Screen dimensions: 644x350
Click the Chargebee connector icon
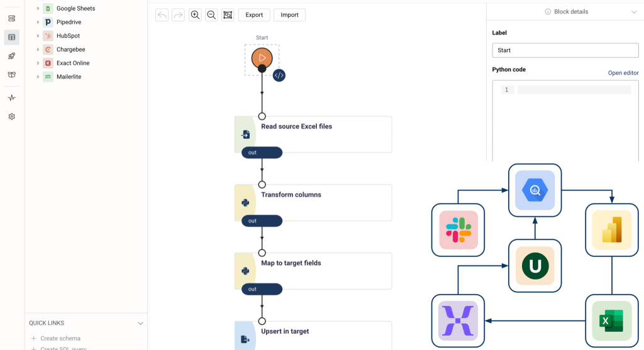pos(48,49)
